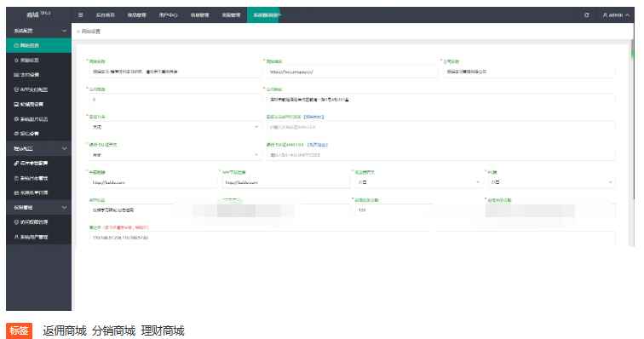The image size is (644, 339).
Task: Focus the 实名认证APPCODE input field
Action: 440,127
